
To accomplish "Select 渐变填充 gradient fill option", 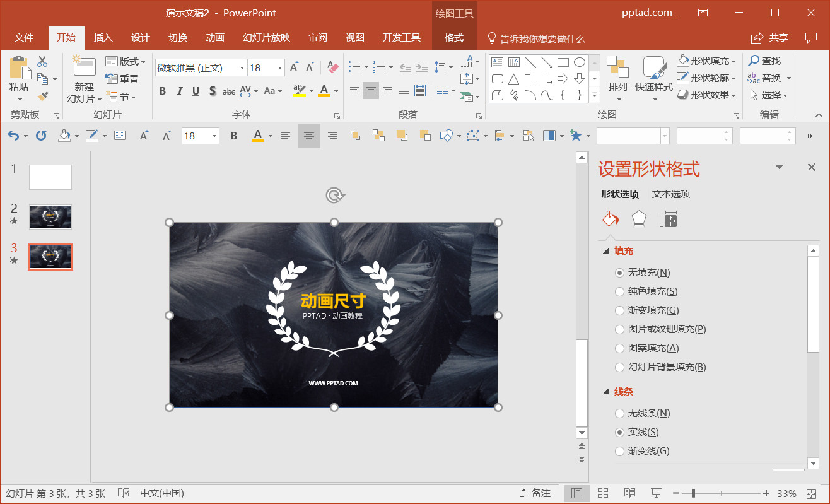I will pyautogui.click(x=619, y=310).
